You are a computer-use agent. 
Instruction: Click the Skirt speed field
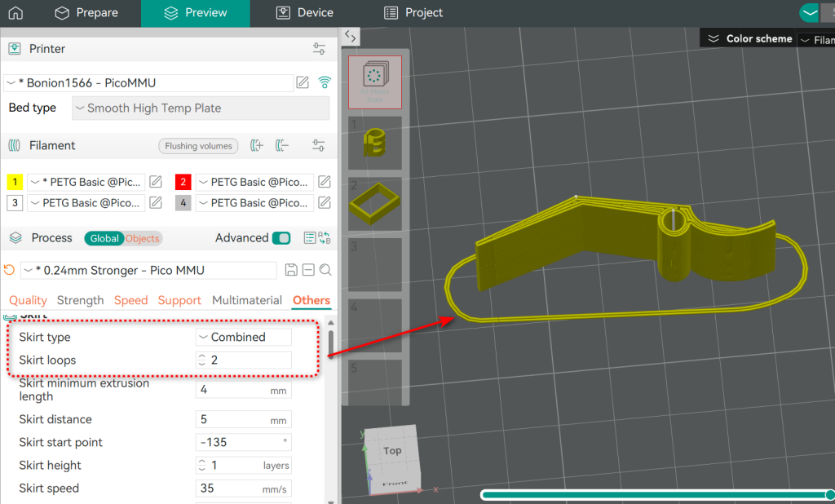[243, 489]
